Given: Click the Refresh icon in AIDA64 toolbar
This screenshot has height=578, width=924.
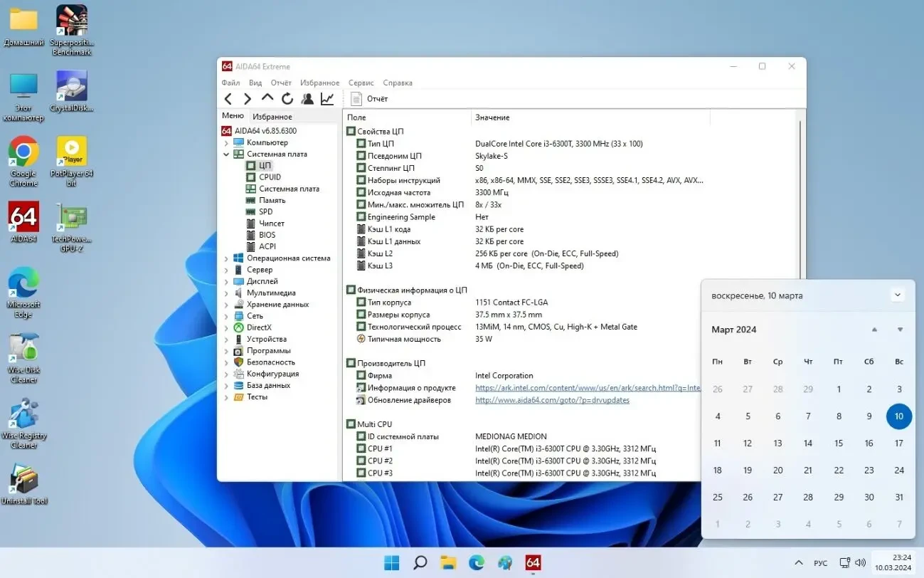Looking at the screenshot, I should pos(287,99).
